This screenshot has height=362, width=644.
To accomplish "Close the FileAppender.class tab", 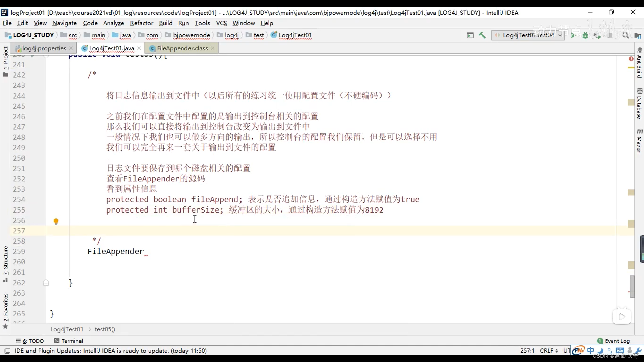I will point(213,48).
